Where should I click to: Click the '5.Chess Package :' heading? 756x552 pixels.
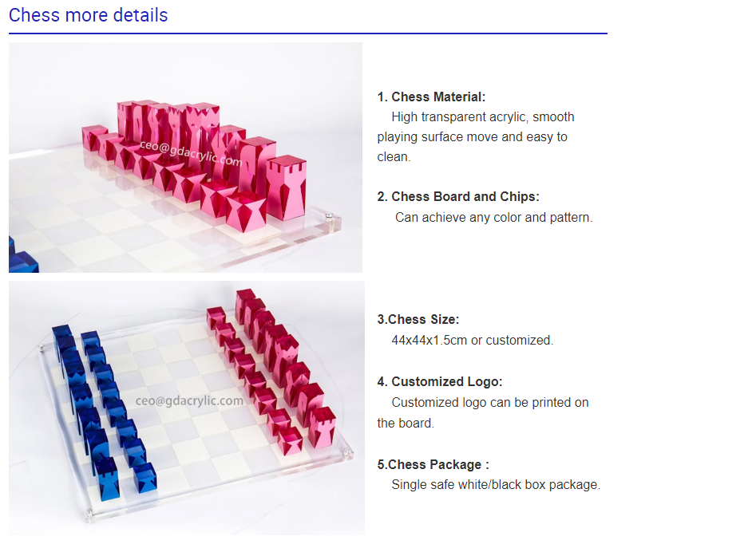tap(433, 465)
